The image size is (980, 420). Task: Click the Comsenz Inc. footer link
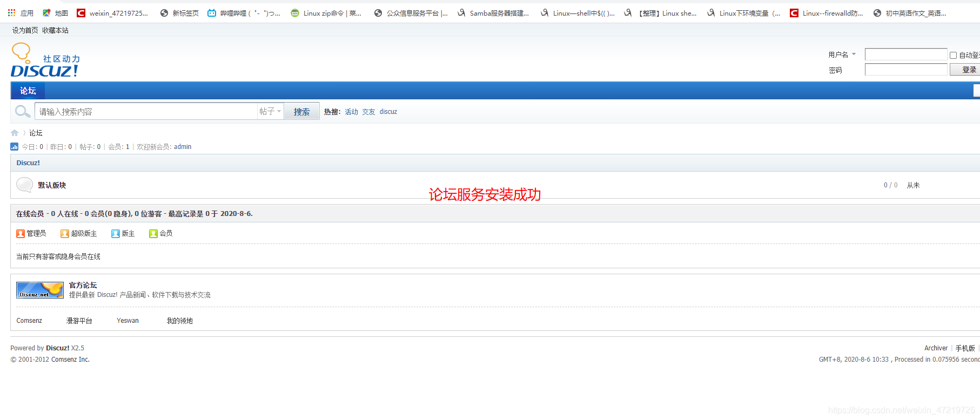click(x=70, y=360)
